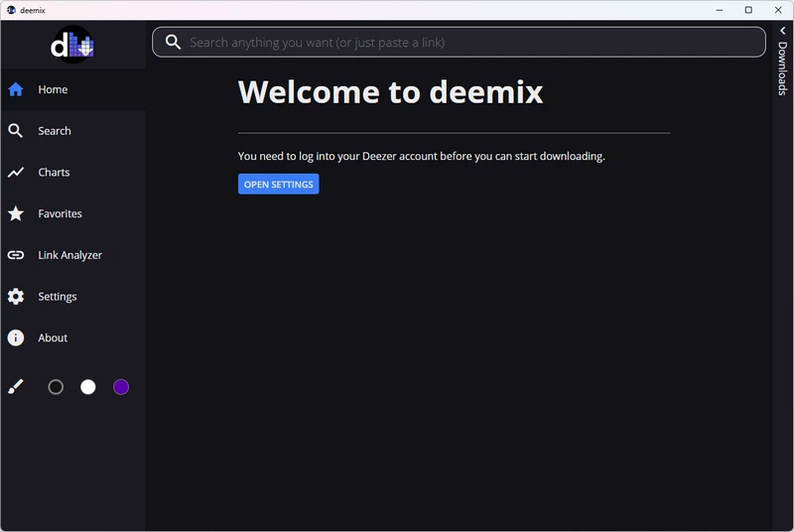
Task: Open the Link Analyzer page
Action: tap(73, 255)
